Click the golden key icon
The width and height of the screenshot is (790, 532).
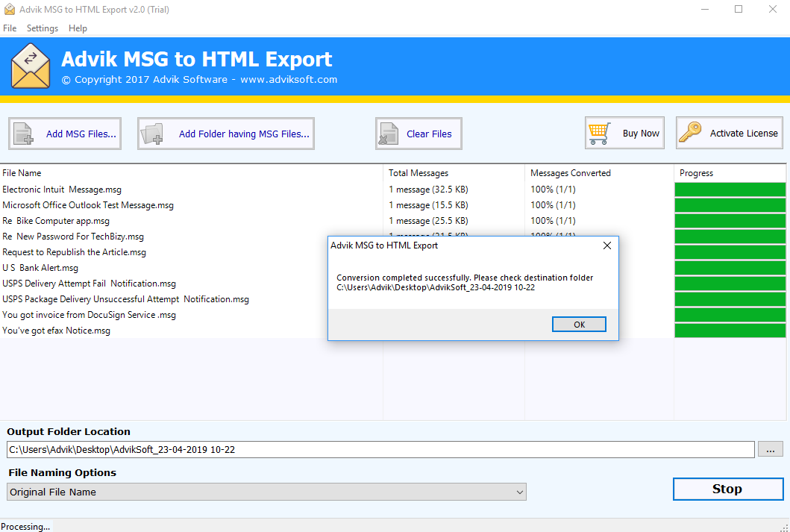(x=690, y=133)
